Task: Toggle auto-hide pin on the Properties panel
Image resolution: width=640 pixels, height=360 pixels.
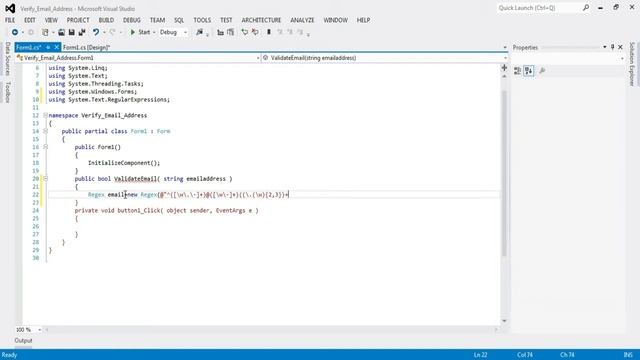Action: tap(612, 47)
